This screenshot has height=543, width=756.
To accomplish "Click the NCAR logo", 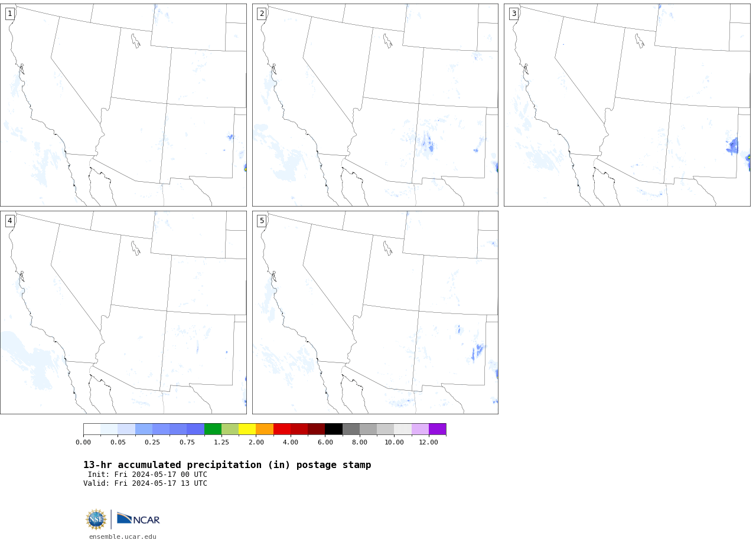I will click(138, 519).
